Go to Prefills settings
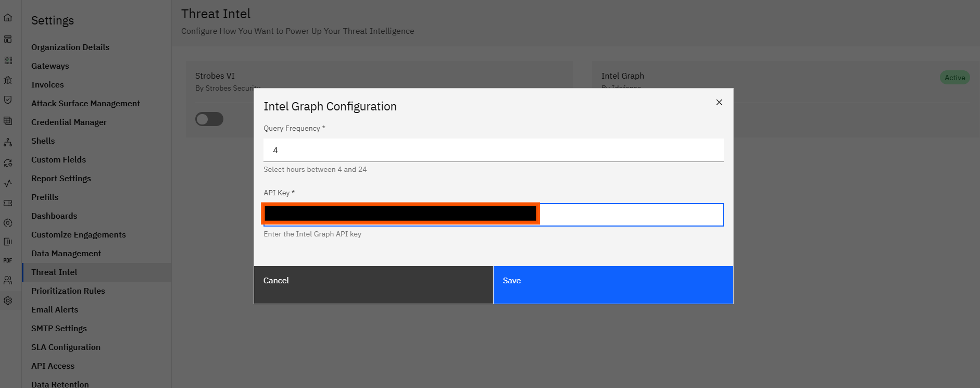Viewport: 980px width, 388px height. pyautogui.click(x=45, y=197)
